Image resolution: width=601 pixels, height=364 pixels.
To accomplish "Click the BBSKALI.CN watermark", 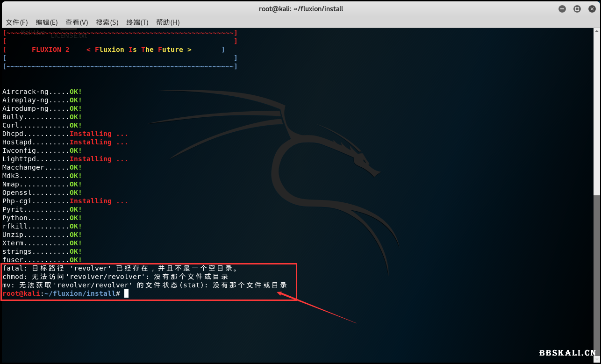I will 567,353.
